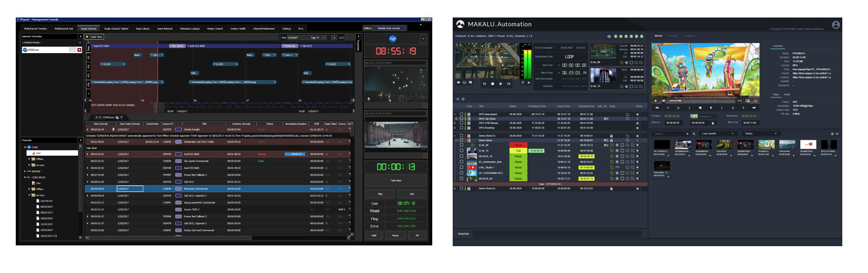The image size is (868, 273).
Task: Open the Last month filter dropdown
Action: pos(718,134)
